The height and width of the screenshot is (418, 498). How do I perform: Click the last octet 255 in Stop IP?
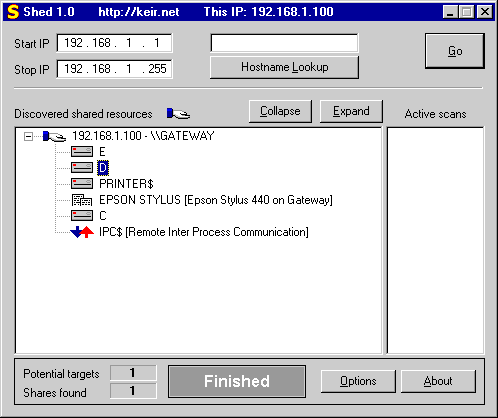click(x=157, y=69)
